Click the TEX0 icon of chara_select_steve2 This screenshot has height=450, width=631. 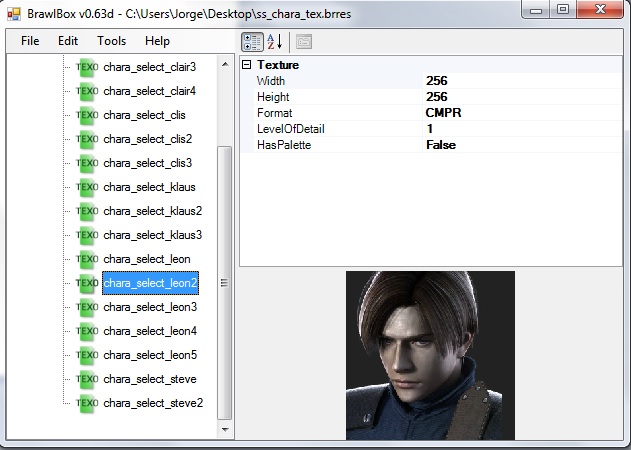(x=87, y=403)
